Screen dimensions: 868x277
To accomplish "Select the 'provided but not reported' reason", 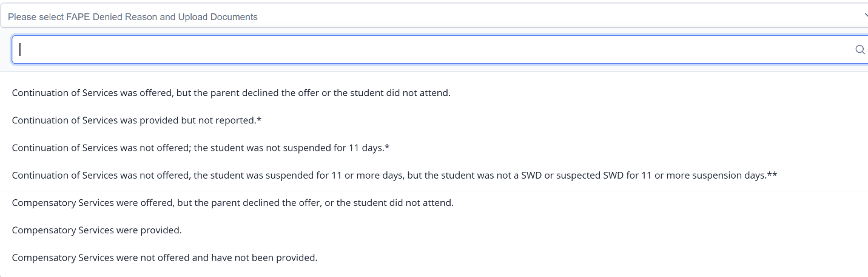I will (x=136, y=120).
